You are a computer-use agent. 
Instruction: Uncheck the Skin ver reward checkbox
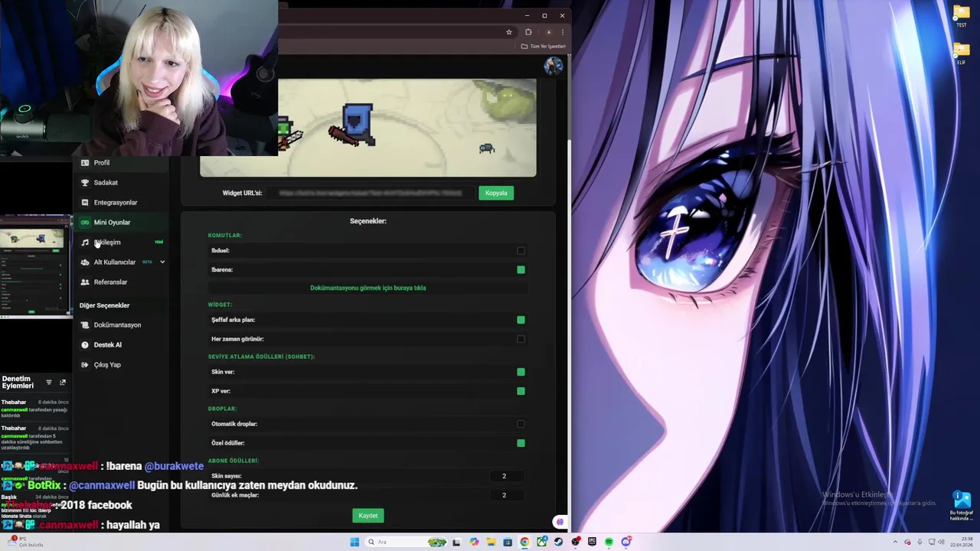(521, 372)
